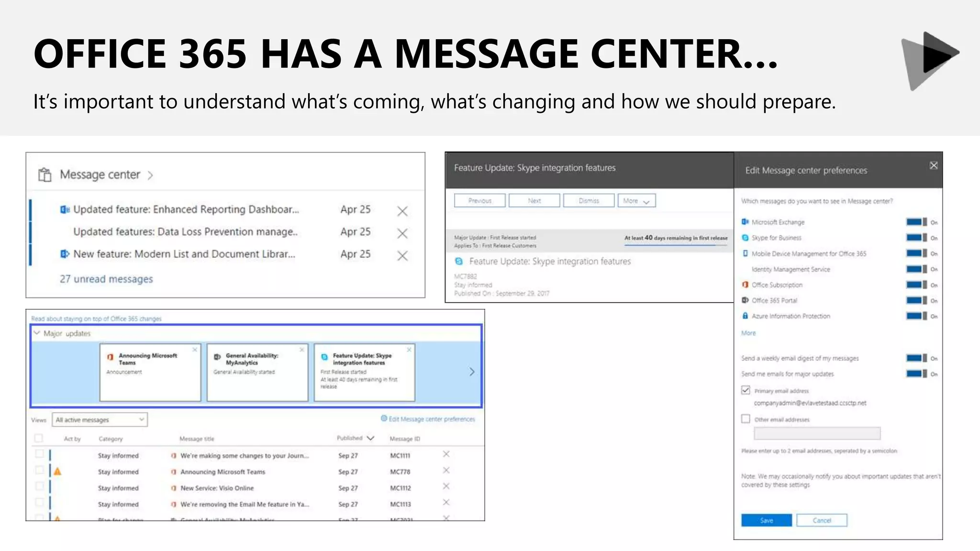The height and width of the screenshot is (551, 980).
Task: Collapse the Major updates section
Action: 37,333
